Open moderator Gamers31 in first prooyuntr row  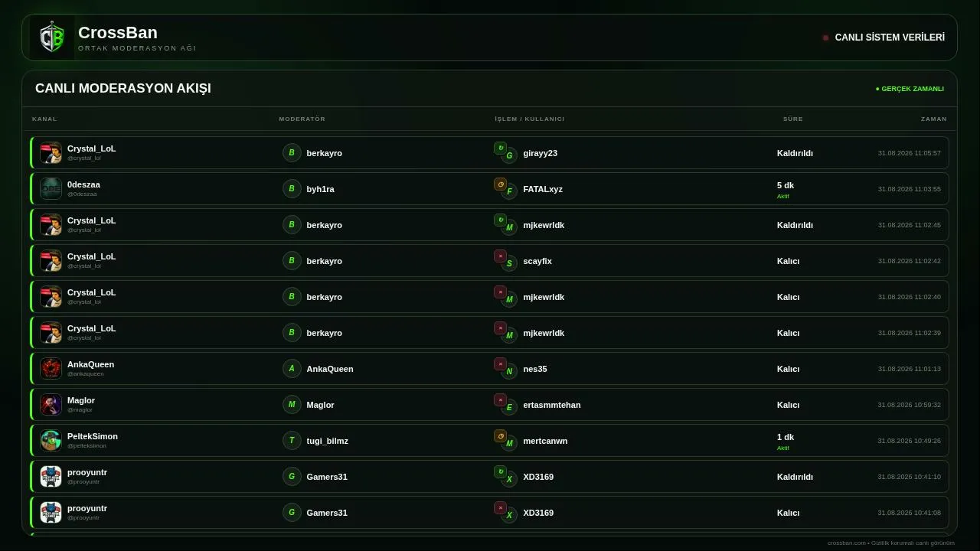click(x=327, y=477)
